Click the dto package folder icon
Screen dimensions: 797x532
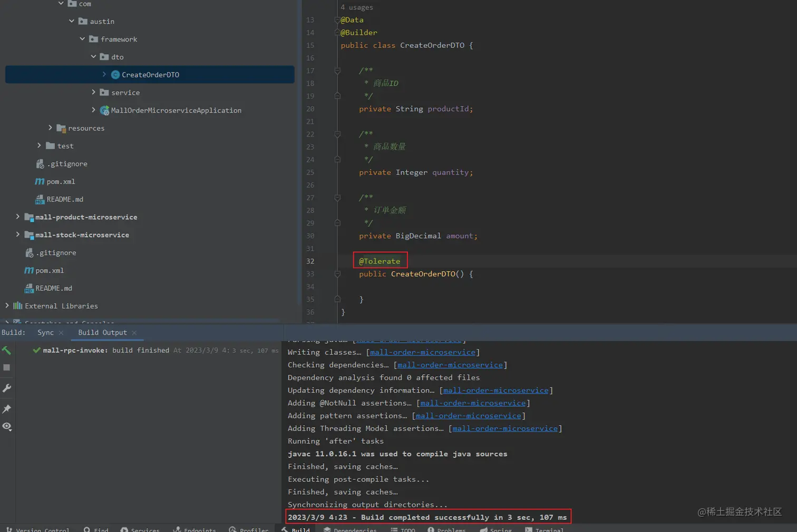[104, 57]
